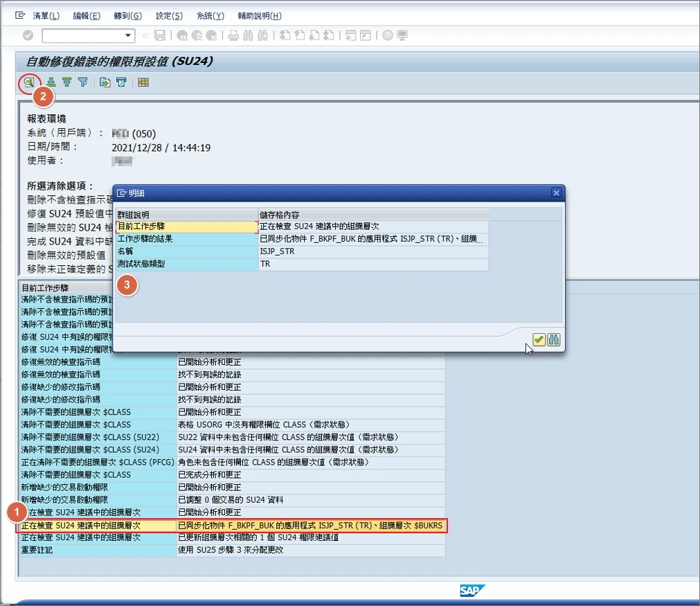This screenshot has width=700, height=606.
Task: Click the Sort Ascending icon
Action: click(x=51, y=82)
